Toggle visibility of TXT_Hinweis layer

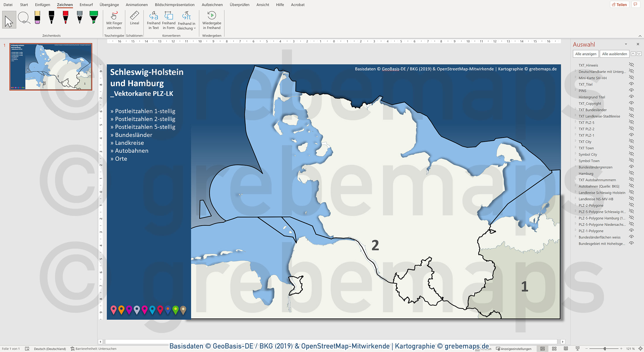coord(631,65)
